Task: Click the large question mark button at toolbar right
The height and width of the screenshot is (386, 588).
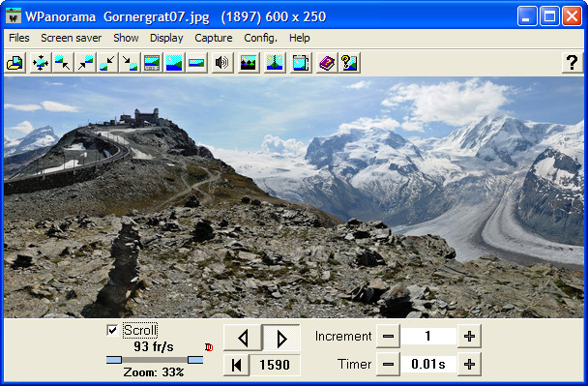Action: [573, 63]
